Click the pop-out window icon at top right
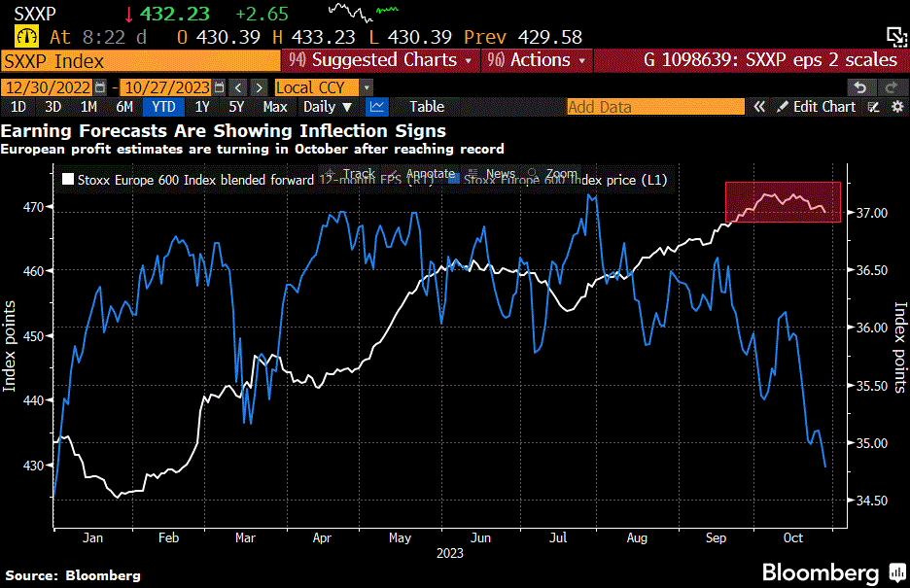This screenshot has width=910, height=588. [x=896, y=37]
